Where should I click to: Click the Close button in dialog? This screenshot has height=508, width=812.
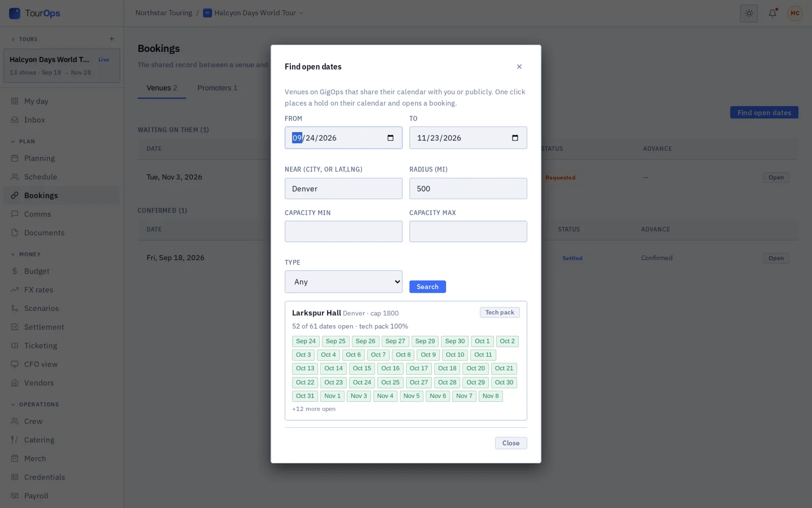tap(511, 443)
